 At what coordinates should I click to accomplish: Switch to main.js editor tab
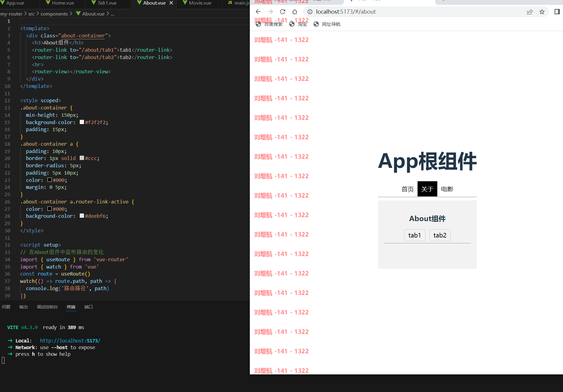click(239, 3)
